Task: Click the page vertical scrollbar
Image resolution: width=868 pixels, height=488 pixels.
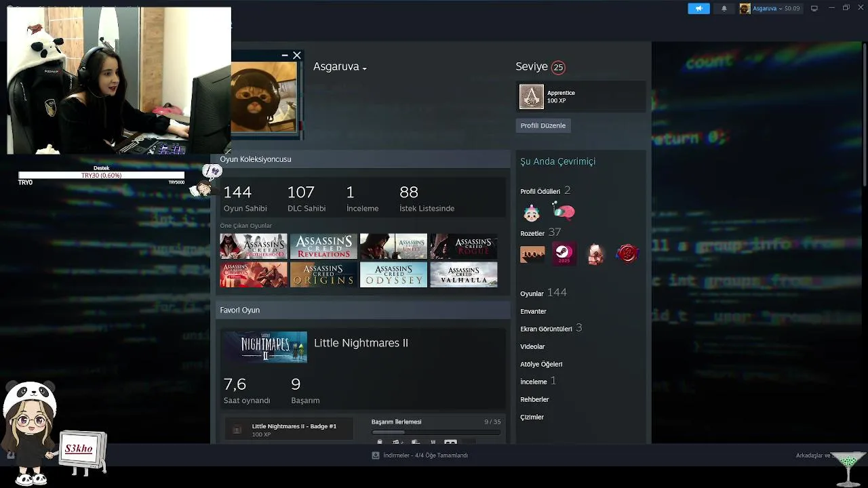Action: click(x=864, y=115)
